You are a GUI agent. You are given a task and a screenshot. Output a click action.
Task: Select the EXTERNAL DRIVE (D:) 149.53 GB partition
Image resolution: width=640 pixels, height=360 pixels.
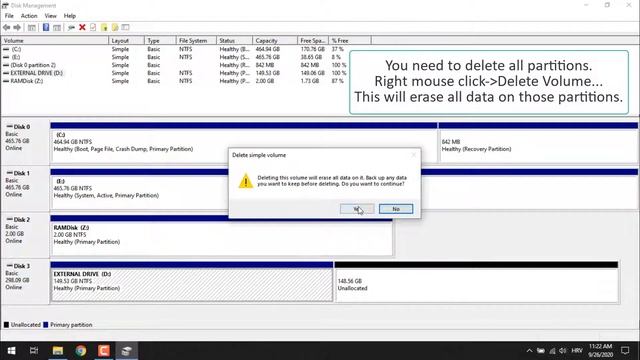coord(192,281)
